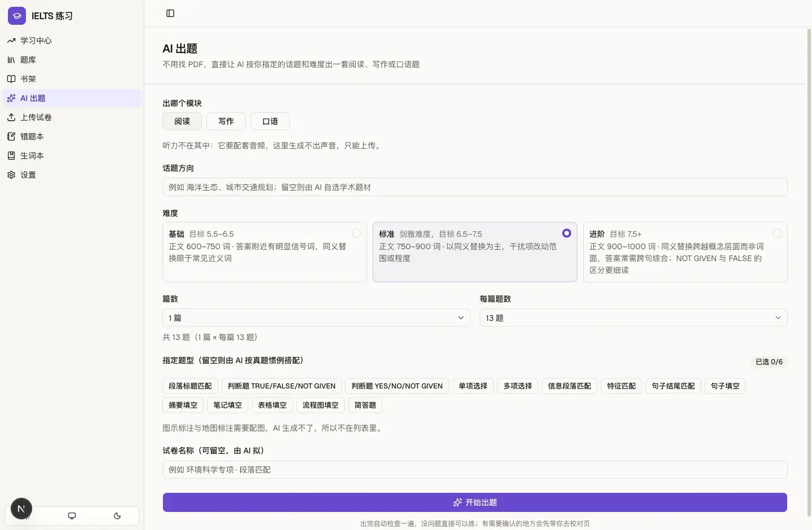Toggle question type 特征匹配

621,386
